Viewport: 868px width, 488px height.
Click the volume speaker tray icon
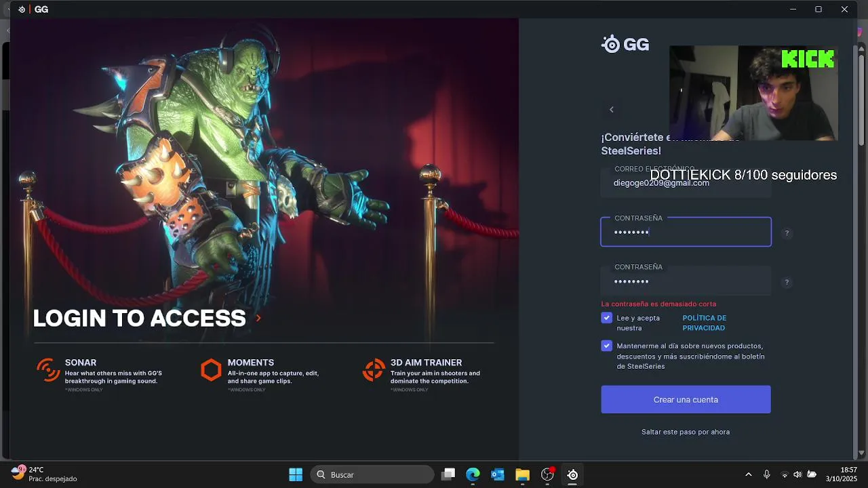pos(797,474)
